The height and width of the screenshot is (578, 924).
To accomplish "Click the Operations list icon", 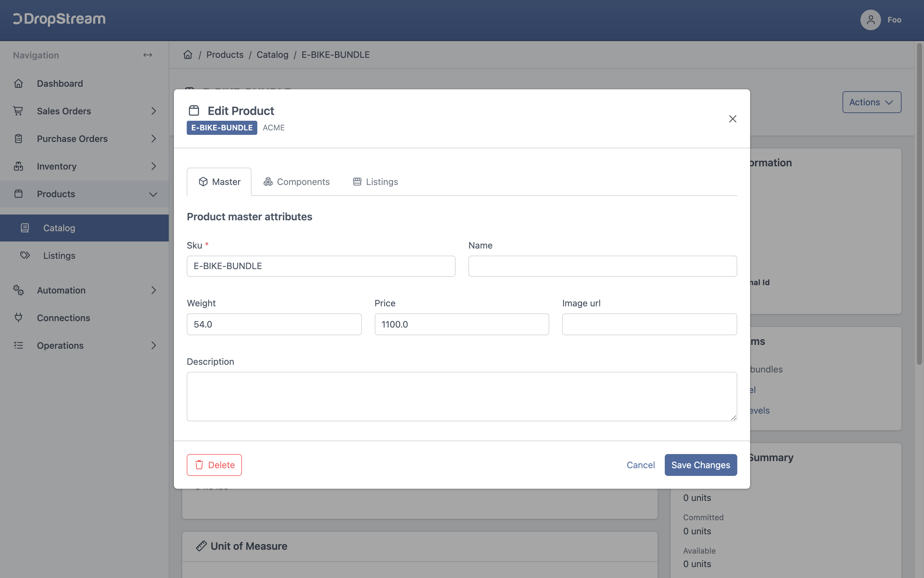I will click(x=18, y=345).
